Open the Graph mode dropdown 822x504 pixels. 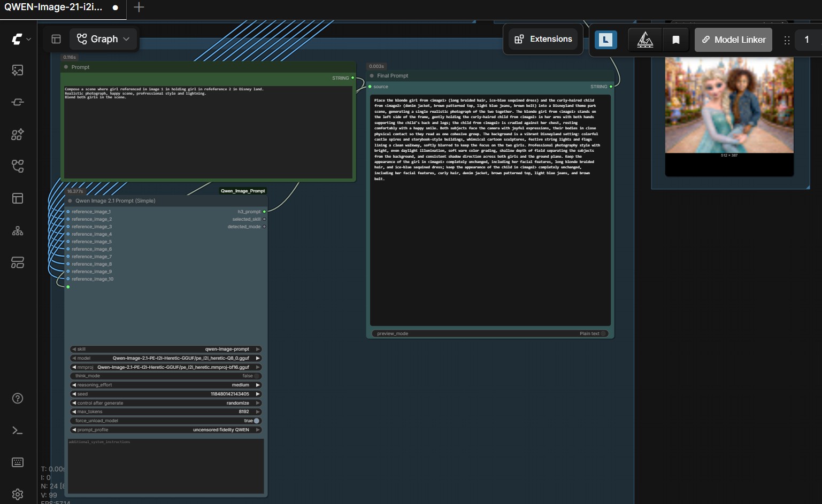103,39
